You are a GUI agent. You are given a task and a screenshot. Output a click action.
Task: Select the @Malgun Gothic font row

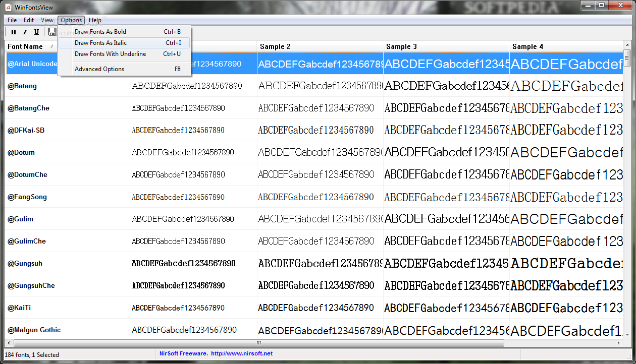[x=314, y=329]
